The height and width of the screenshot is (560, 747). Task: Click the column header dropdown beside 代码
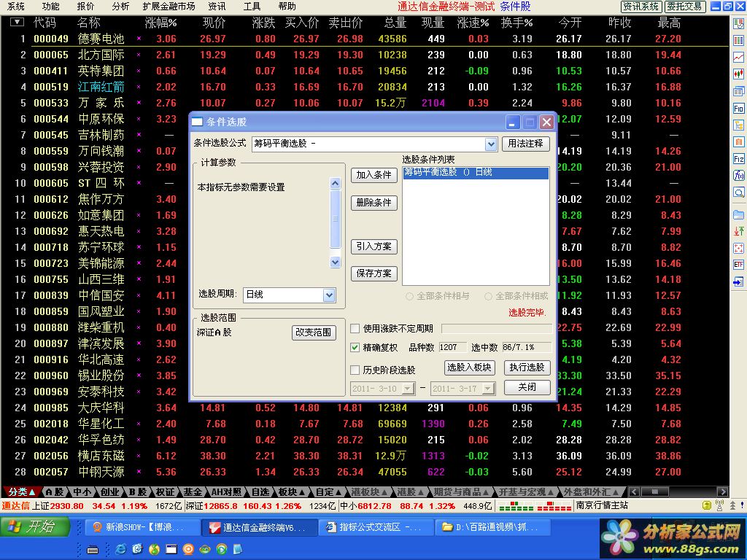tap(17, 22)
